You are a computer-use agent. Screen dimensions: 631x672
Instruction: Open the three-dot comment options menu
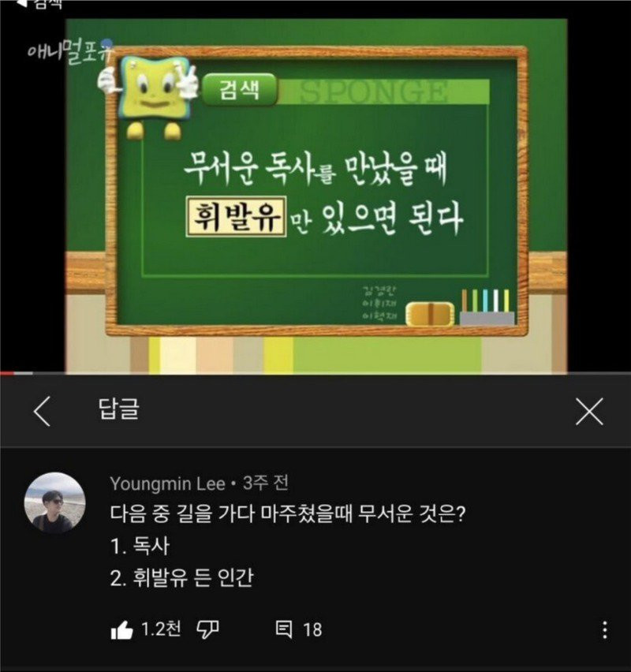coord(604,630)
